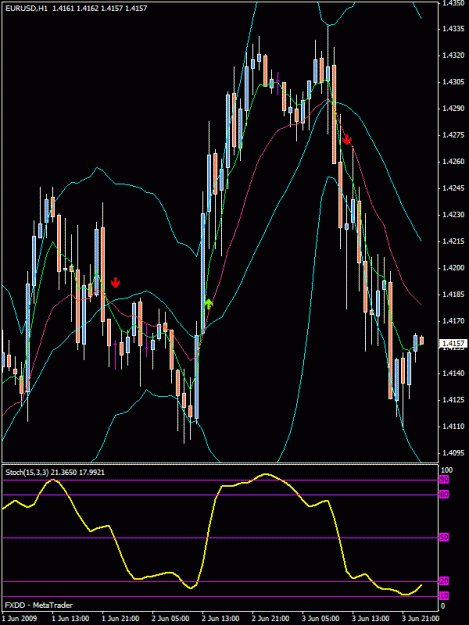Click the stochastic 10 level label
This screenshot has width=469, height=625.
click(444, 596)
